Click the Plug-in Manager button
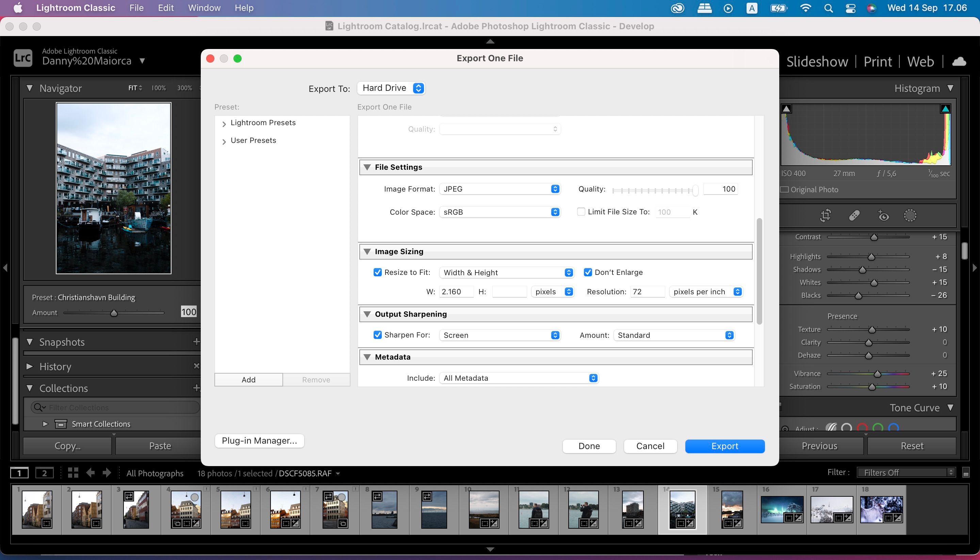The height and width of the screenshot is (560, 980). pyautogui.click(x=259, y=440)
